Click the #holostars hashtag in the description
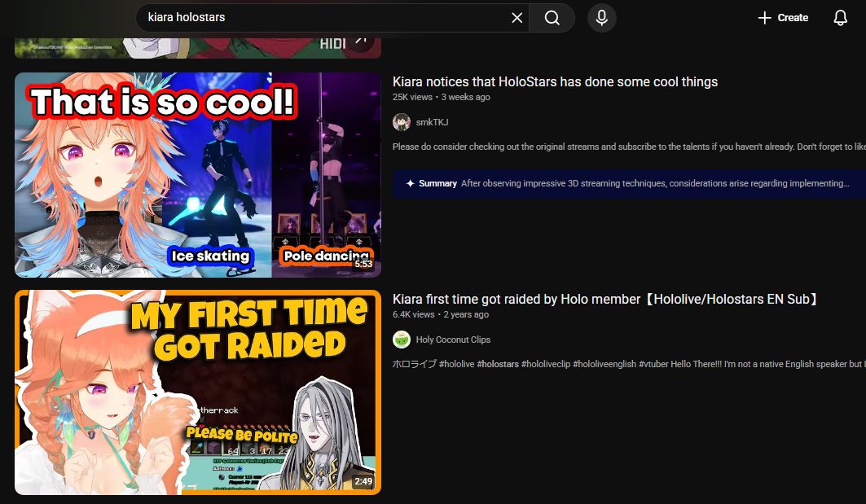 pos(498,364)
